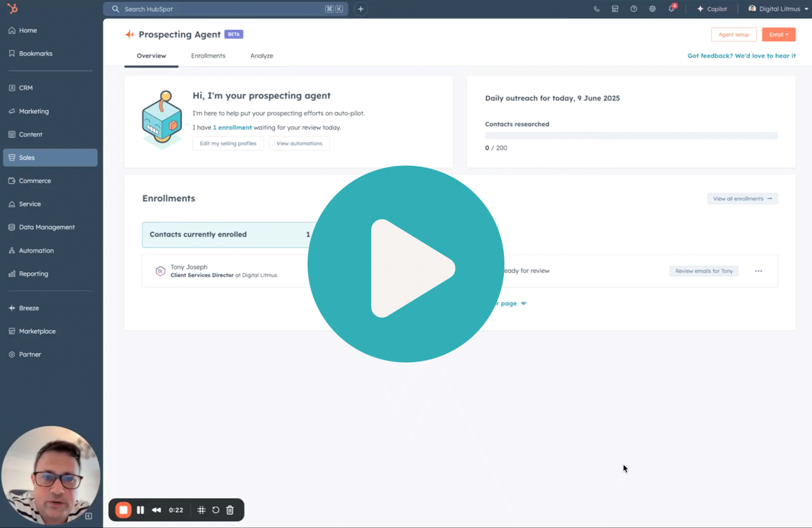Open the help question mark icon
The image size is (812, 528).
[x=634, y=9]
